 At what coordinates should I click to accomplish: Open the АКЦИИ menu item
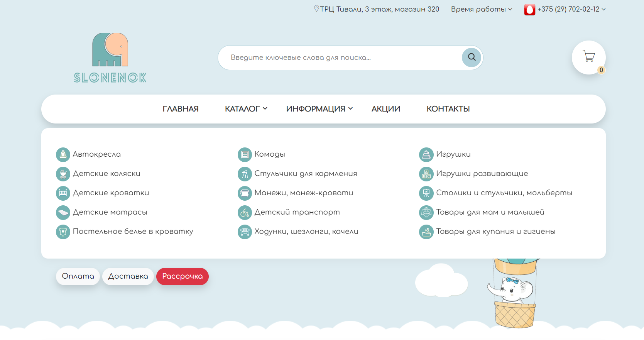coord(386,109)
